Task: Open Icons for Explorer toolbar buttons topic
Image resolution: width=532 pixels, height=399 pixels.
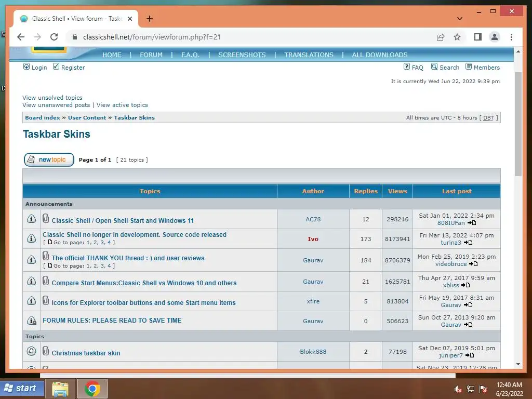Action: [x=143, y=303]
